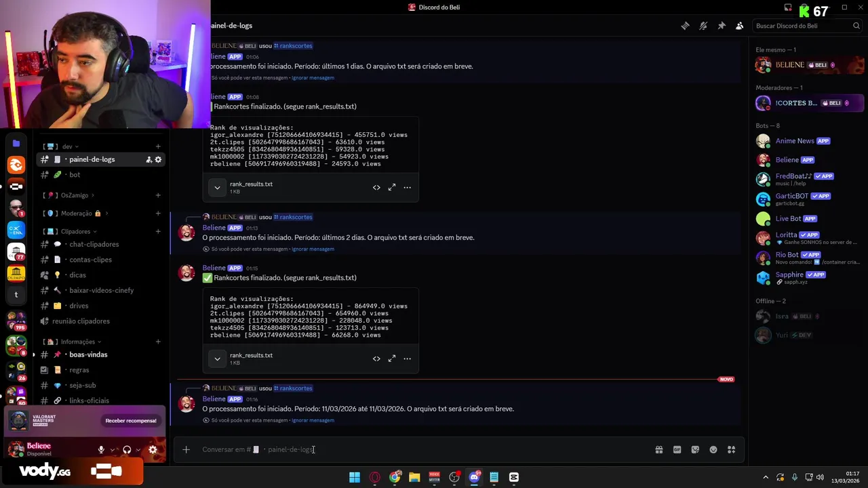Screen dimensions: 868x488
Task: Open Chrome from the taskbar
Action: click(x=395, y=477)
